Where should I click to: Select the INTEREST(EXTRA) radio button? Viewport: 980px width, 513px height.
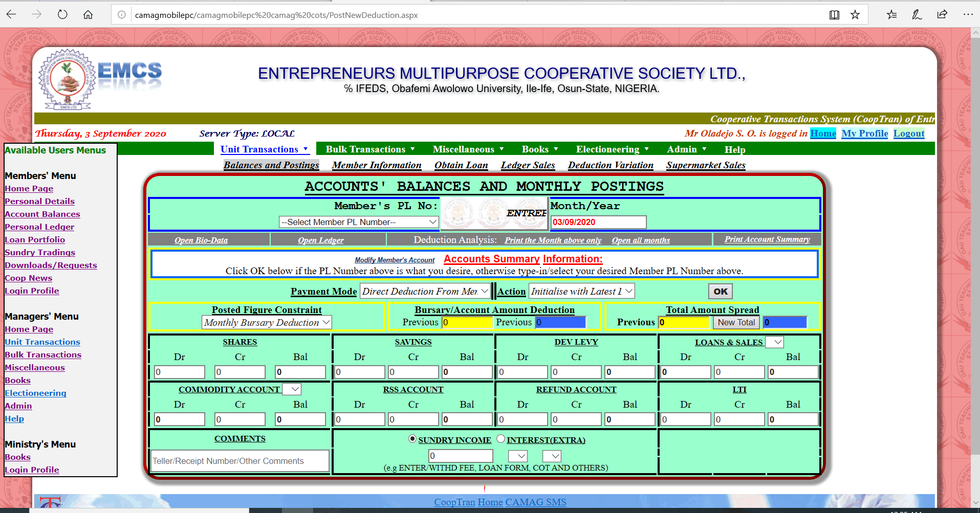click(x=501, y=439)
